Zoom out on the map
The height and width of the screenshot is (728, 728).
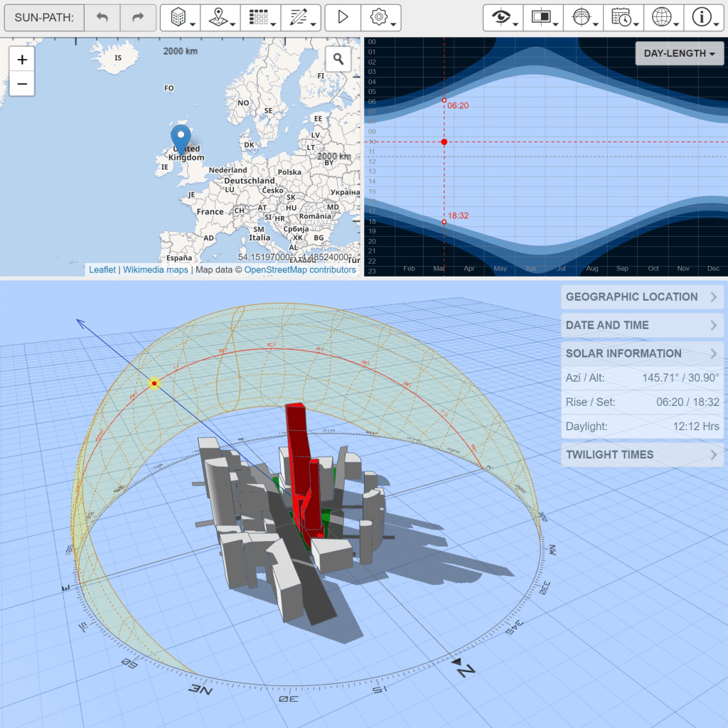point(22,84)
